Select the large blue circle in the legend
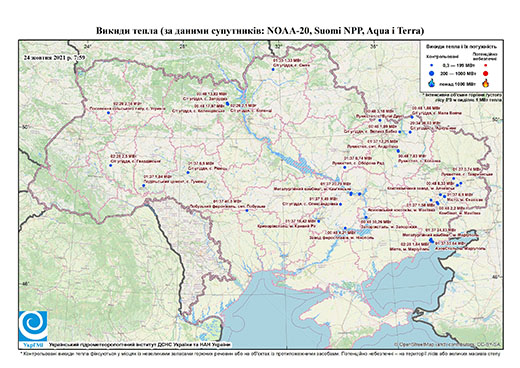 (432, 73)
